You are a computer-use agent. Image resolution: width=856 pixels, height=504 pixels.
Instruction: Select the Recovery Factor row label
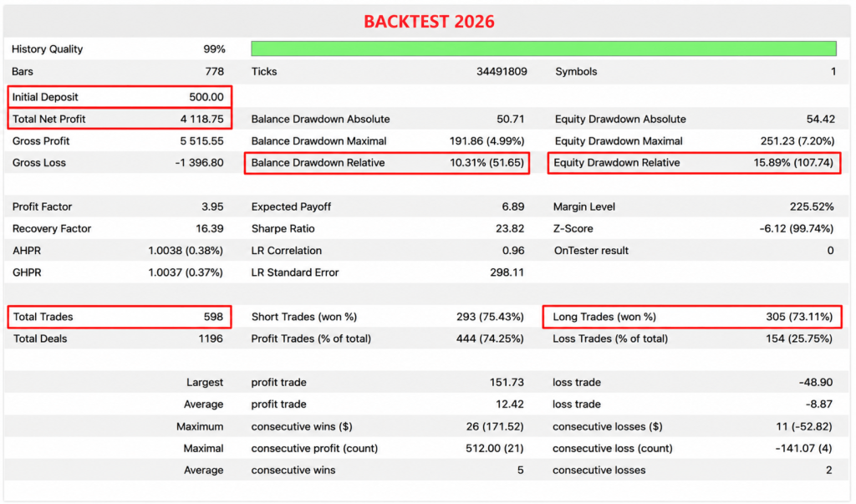52,229
